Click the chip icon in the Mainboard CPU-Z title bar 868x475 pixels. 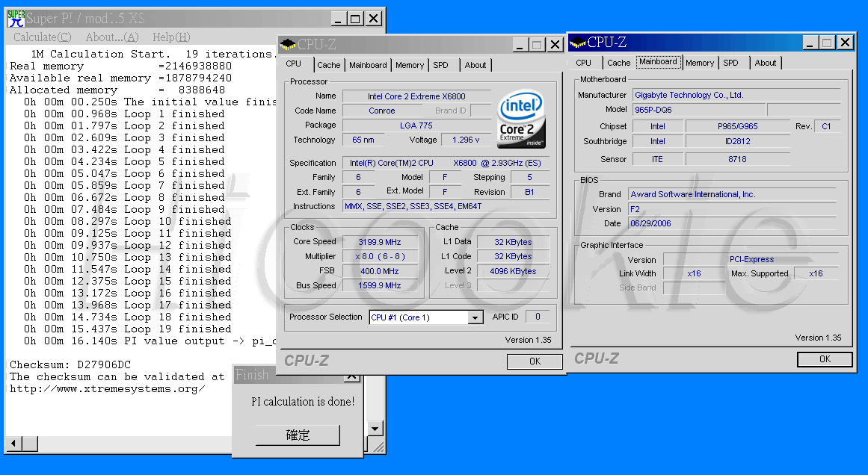pos(578,43)
